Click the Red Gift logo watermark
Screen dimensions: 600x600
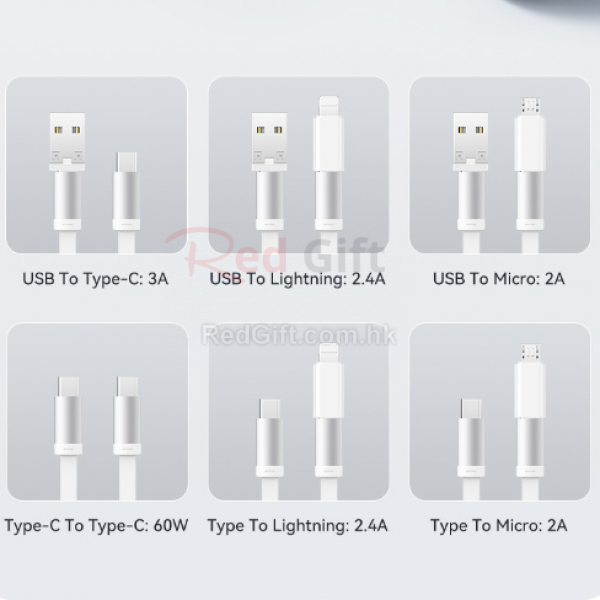[274, 253]
